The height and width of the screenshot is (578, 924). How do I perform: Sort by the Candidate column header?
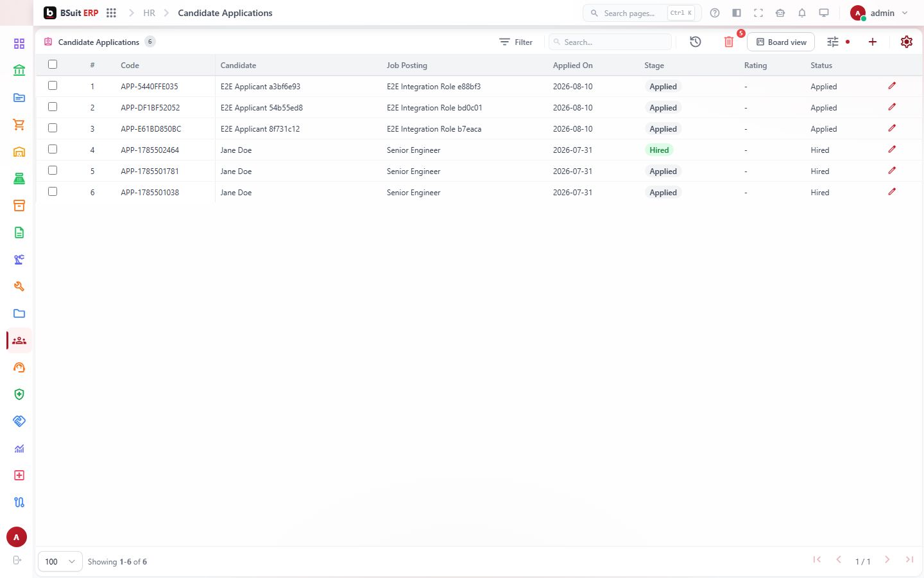(238, 66)
